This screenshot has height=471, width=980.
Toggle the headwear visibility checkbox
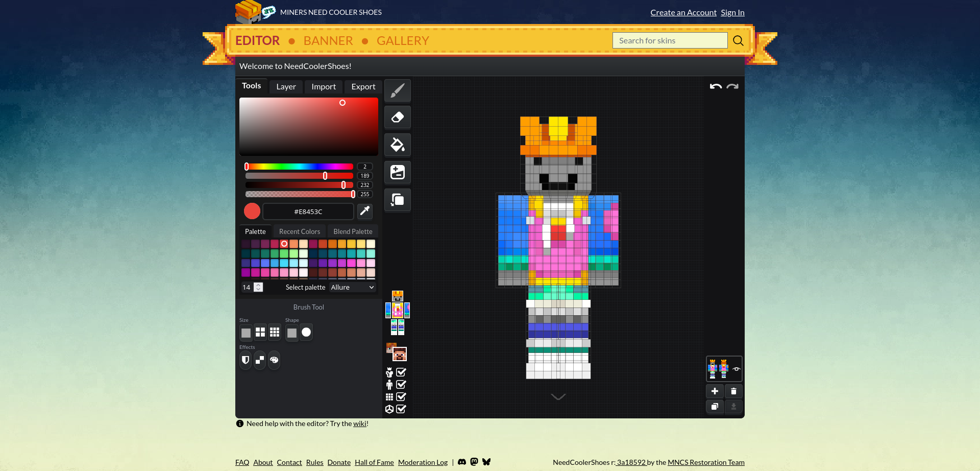pyautogui.click(x=402, y=372)
